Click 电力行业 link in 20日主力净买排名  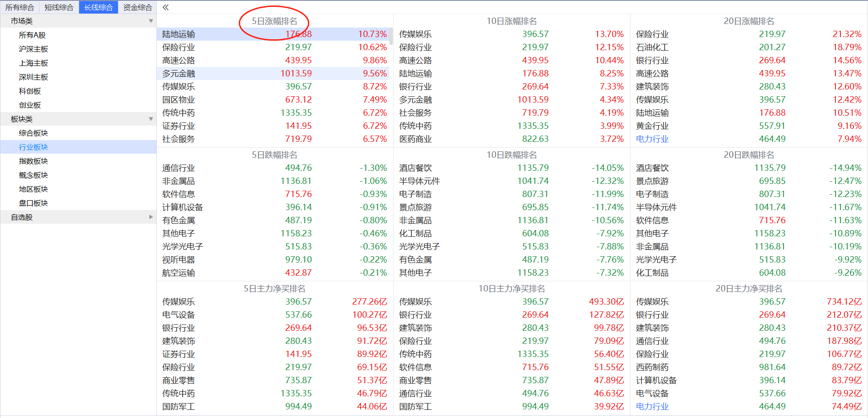(652, 406)
